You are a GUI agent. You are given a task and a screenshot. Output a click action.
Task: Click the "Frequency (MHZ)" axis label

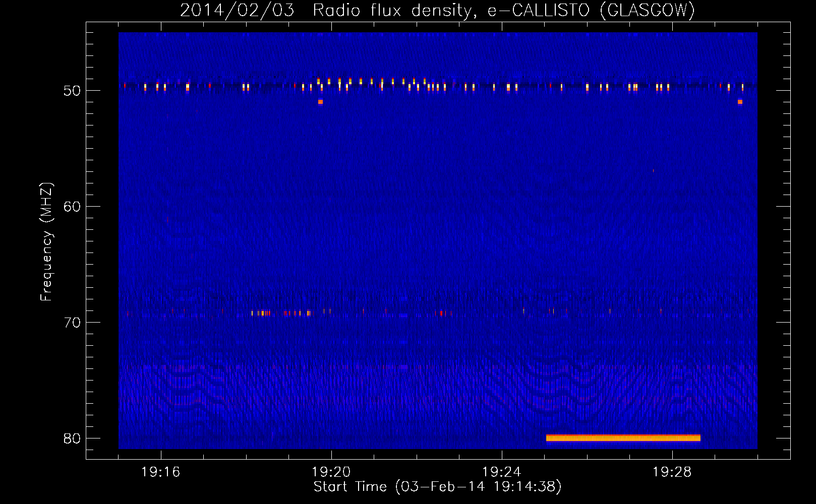(x=46, y=242)
